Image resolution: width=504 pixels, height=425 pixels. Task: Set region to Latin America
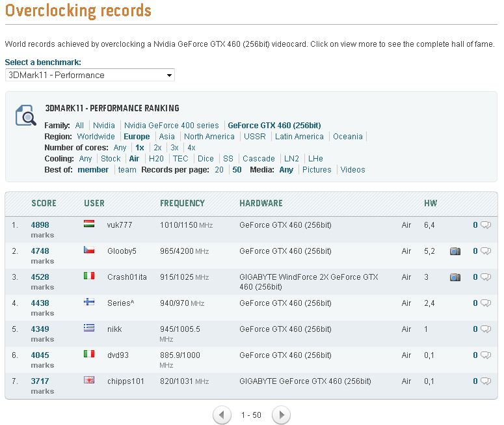point(299,137)
